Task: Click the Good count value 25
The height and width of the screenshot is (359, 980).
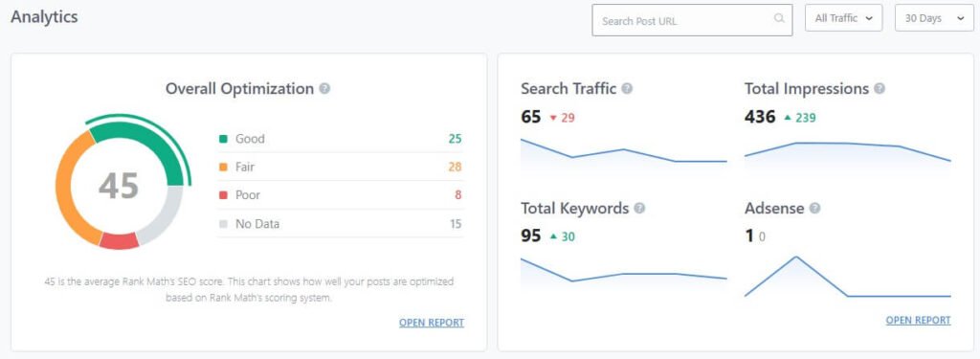Action: click(455, 139)
